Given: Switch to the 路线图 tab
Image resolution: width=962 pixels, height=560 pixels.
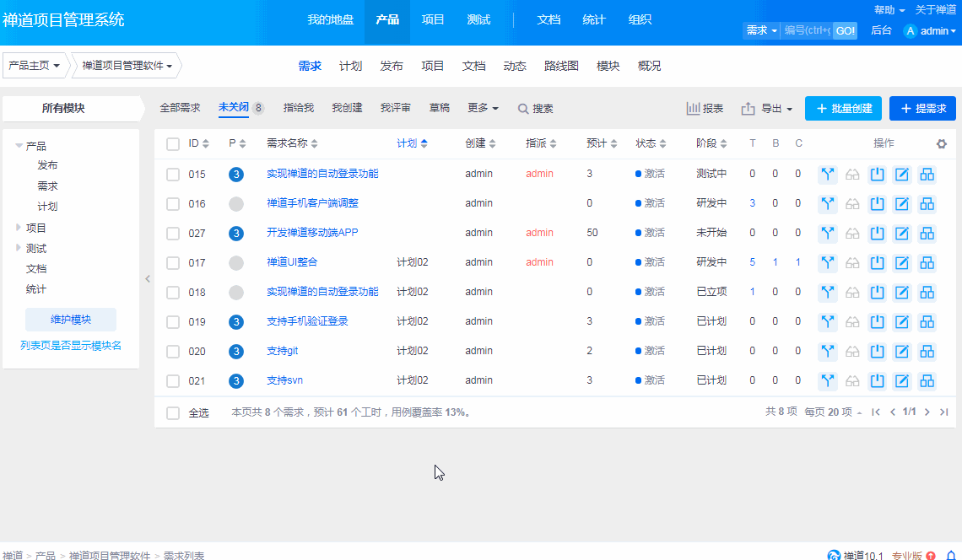Looking at the screenshot, I should 561,66.
